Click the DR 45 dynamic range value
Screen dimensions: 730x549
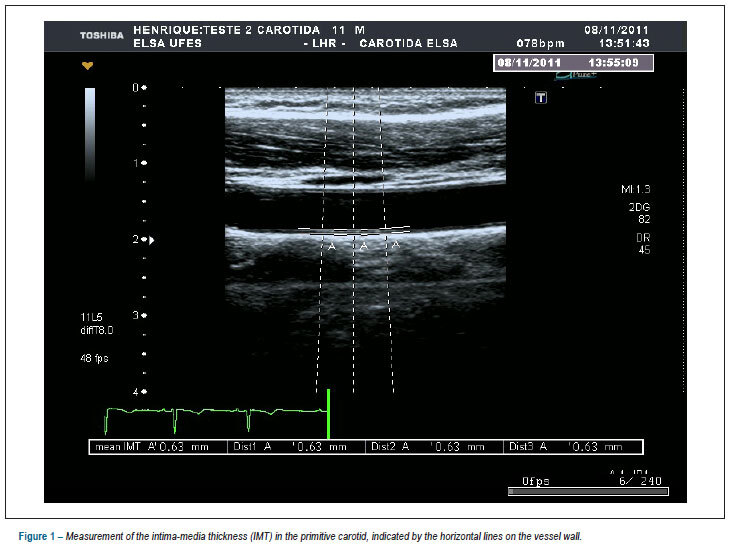[x=643, y=244]
